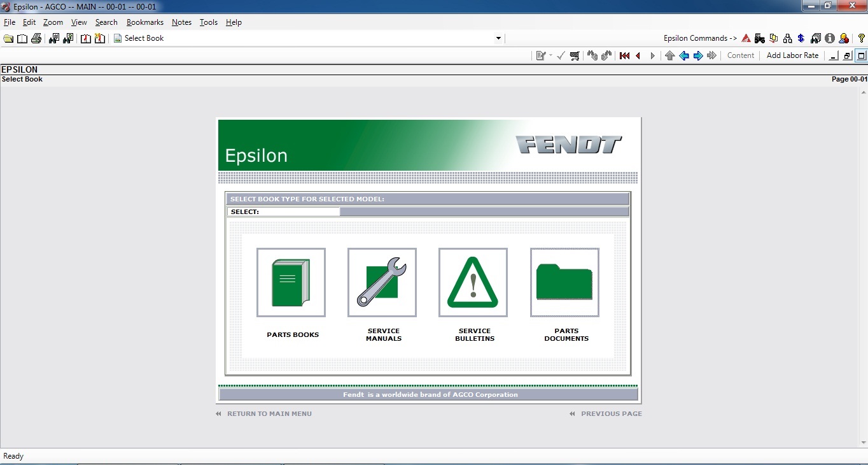
Task: Click the user with red ball icon
Action: point(844,38)
